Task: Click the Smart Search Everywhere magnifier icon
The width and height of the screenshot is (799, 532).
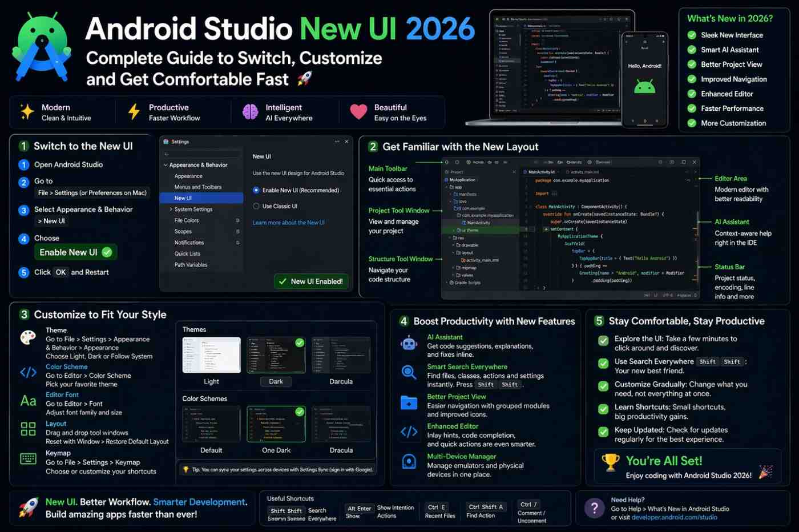Action: [x=409, y=373]
